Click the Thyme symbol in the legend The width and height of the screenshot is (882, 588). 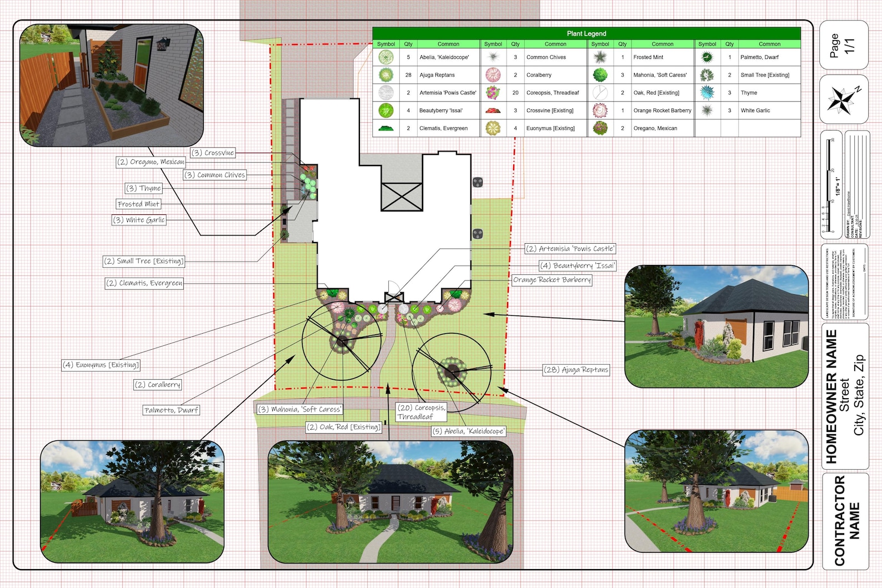tap(707, 93)
